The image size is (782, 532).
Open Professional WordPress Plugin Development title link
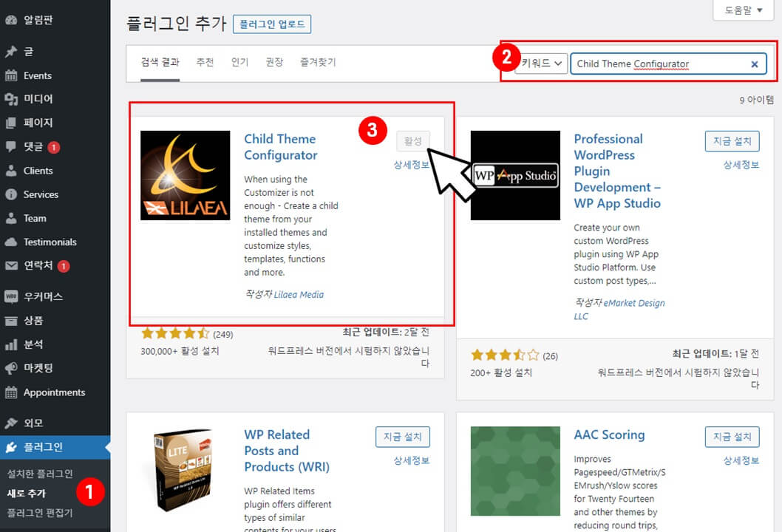click(x=617, y=171)
